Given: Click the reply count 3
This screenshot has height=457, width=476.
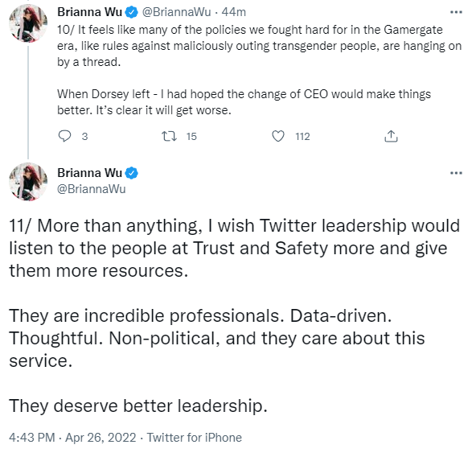Looking at the screenshot, I should [x=84, y=137].
